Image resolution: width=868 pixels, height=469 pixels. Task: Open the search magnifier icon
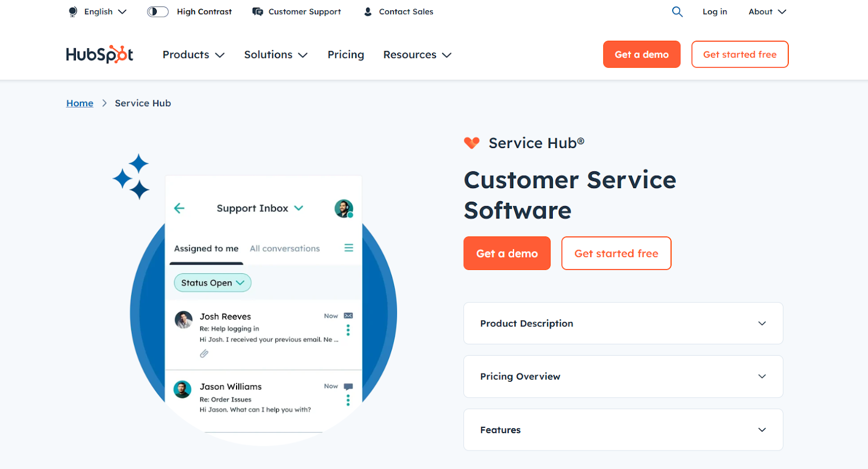pyautogui.click(x=677, y=11)
